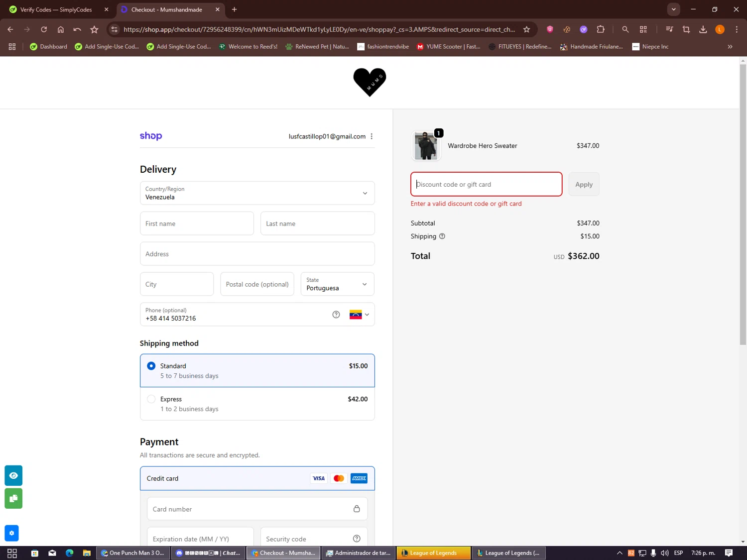Click the green copy extension button
The height and width of the screenshot is (560, 747).
[13, 498]
